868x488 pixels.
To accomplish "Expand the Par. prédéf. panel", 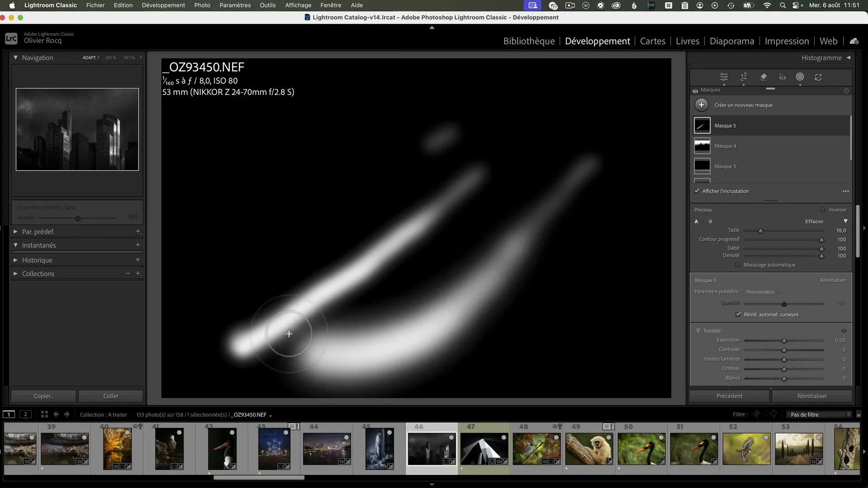I will [15, 231].
